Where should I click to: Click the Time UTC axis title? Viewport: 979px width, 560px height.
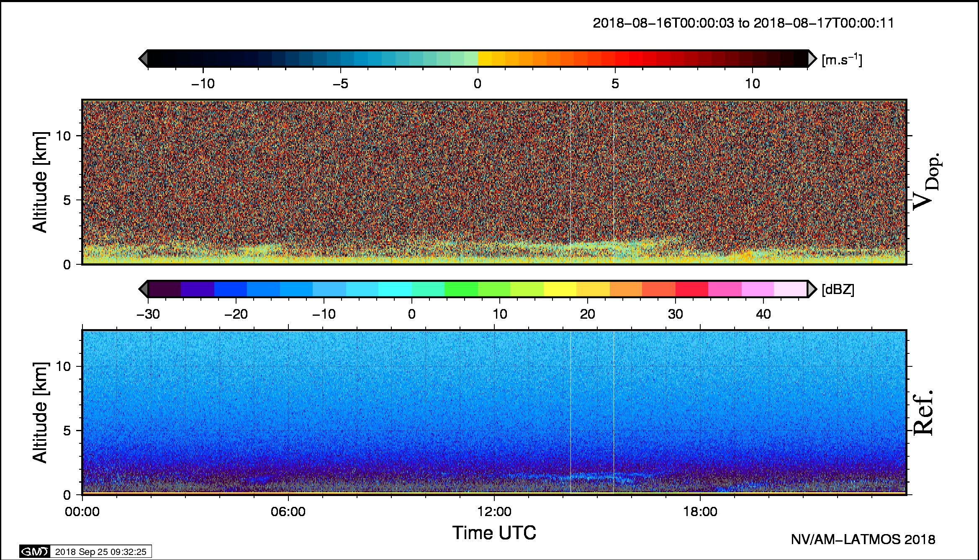[494, 533]
